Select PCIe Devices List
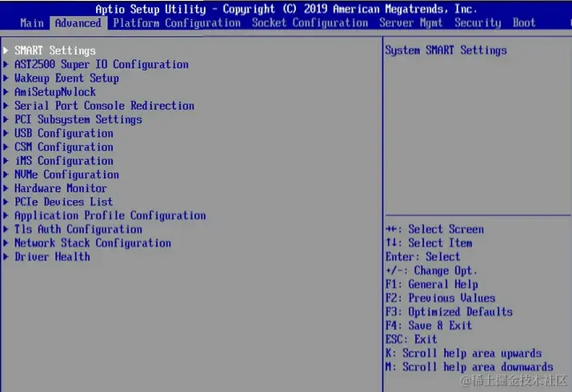 point(64,202)
